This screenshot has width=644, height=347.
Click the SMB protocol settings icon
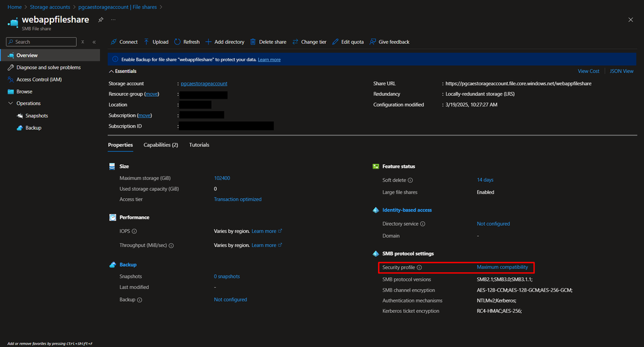coord(376,253)
